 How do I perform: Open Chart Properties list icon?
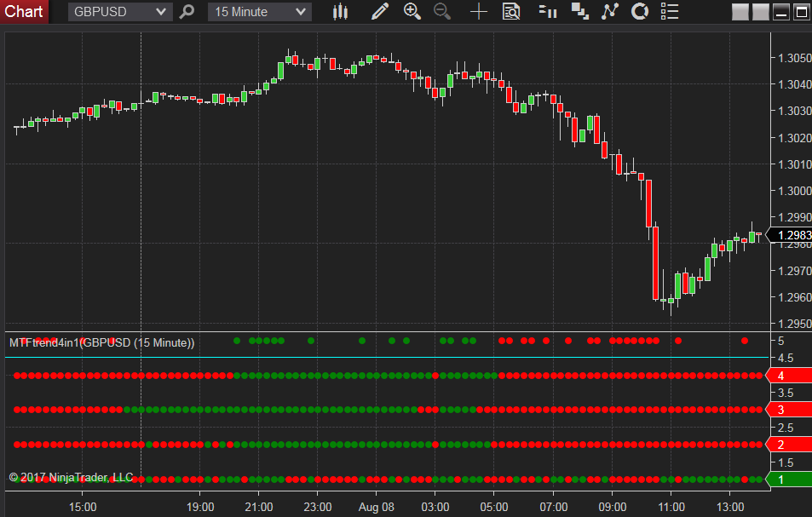click(x=668, y=12)
